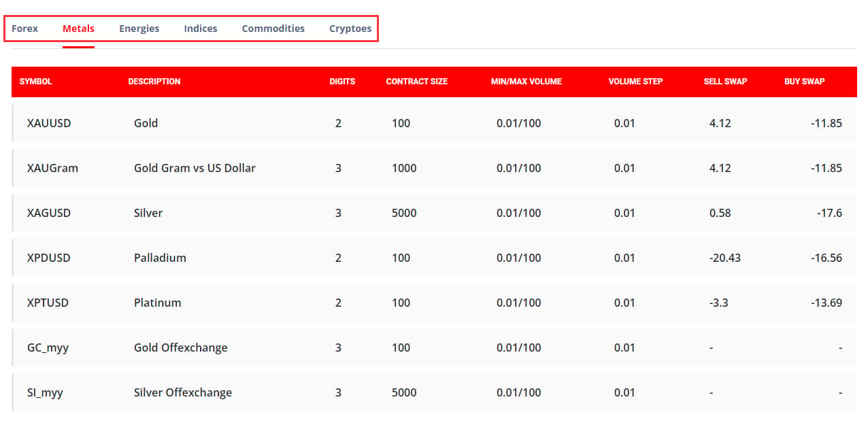Click contract size 5000 in XAGUSD row

(x=404, y=213)
